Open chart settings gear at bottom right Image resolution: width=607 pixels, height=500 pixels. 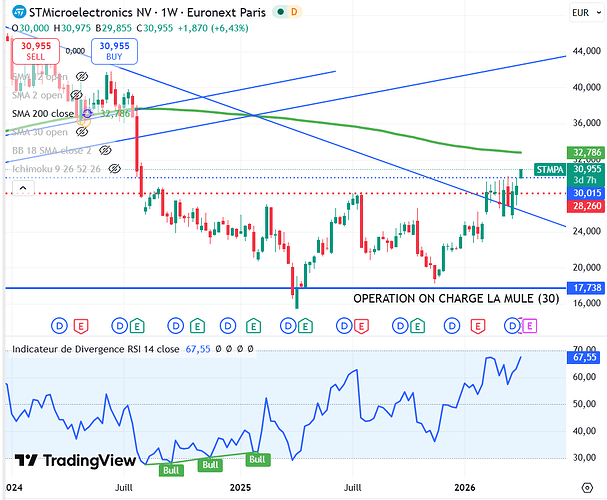pos(587,488)
